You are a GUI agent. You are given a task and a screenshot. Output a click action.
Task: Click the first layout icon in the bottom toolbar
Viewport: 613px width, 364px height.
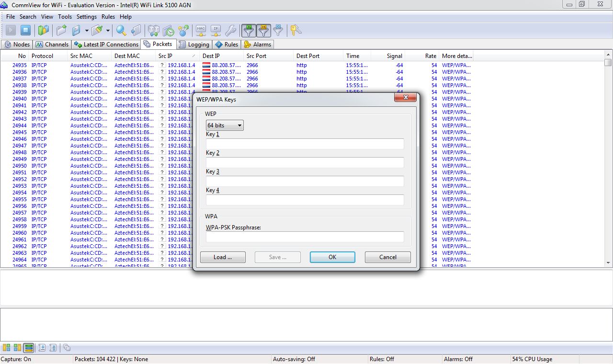tap(6, 348)
